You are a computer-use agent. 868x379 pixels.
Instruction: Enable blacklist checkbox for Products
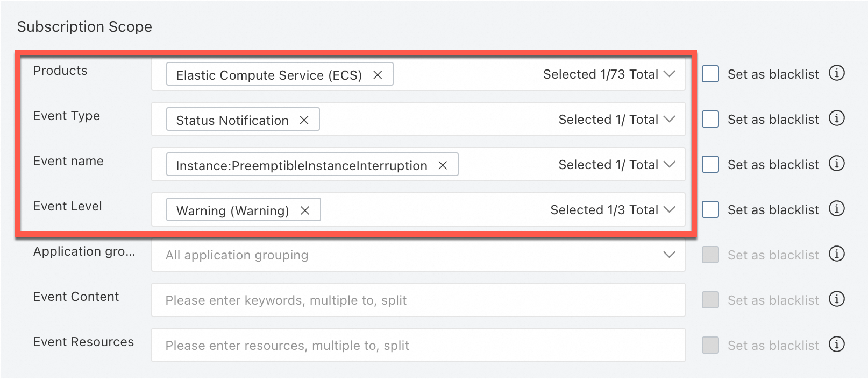pos(710,74)
